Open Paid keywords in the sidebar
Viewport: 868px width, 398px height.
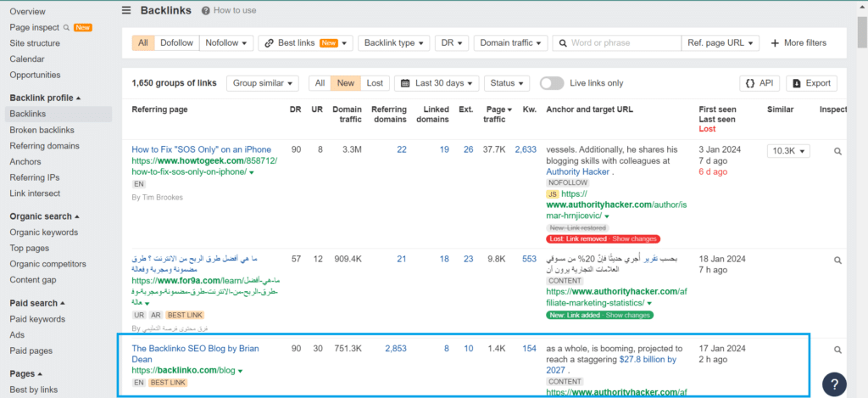point(37,319)
